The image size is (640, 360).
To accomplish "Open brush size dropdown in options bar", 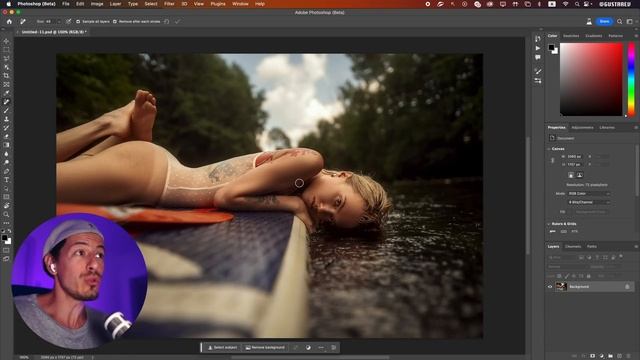I will click(x=59, y=22).
